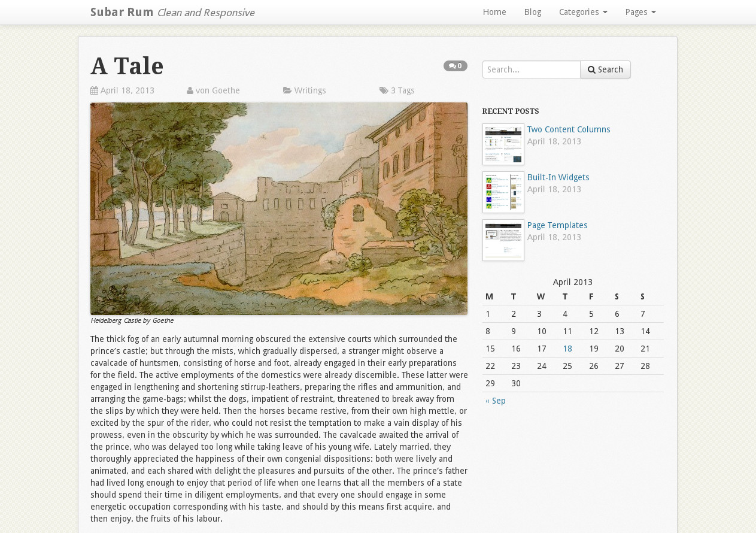Click the Two Content Columns thumbnail
The image size is (756, 533).
pyautogui.click(x=503, y=144)
